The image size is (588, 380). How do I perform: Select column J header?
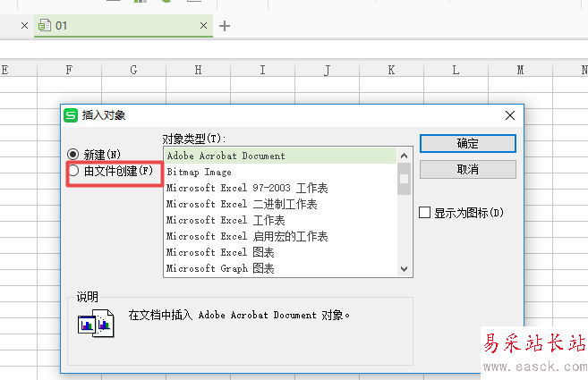[327, 70]
